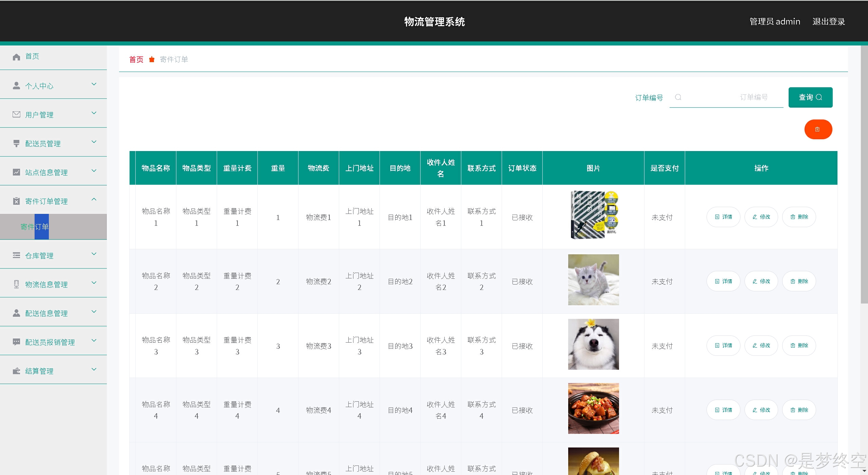
Task: Click 修改 edit button for second order
Action: point(761,281)
